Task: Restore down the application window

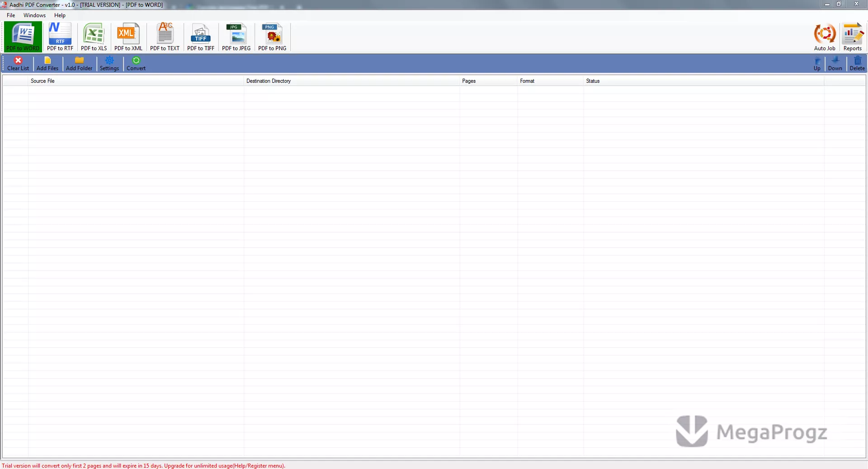Action: [x=839, y=4]
